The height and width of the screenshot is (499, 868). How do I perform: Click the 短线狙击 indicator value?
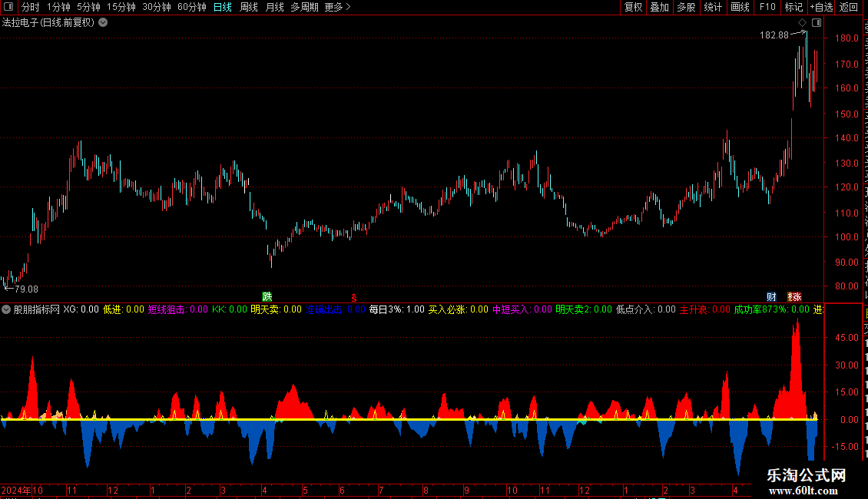tap(177, 310)
